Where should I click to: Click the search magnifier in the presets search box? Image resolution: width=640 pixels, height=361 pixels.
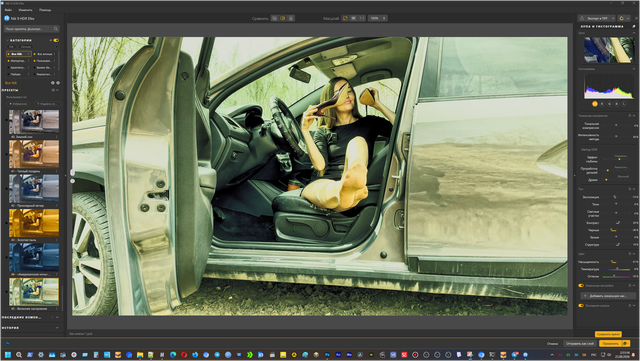(x=56, y=29)
